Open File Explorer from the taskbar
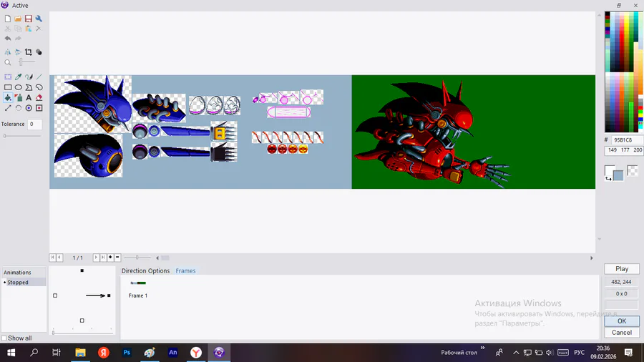The height and width of the screenshot is (362, 644). pos(80,353)
